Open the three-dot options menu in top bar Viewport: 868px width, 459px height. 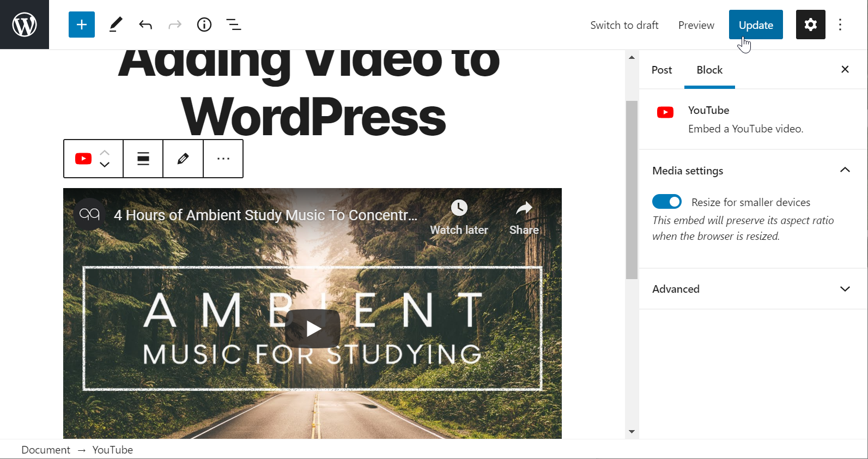pos(840,25)
